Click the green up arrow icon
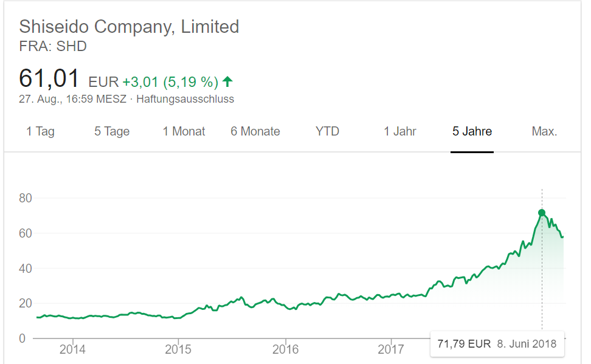The height and width of the screenshot is (364, 591). coord(228,81)
